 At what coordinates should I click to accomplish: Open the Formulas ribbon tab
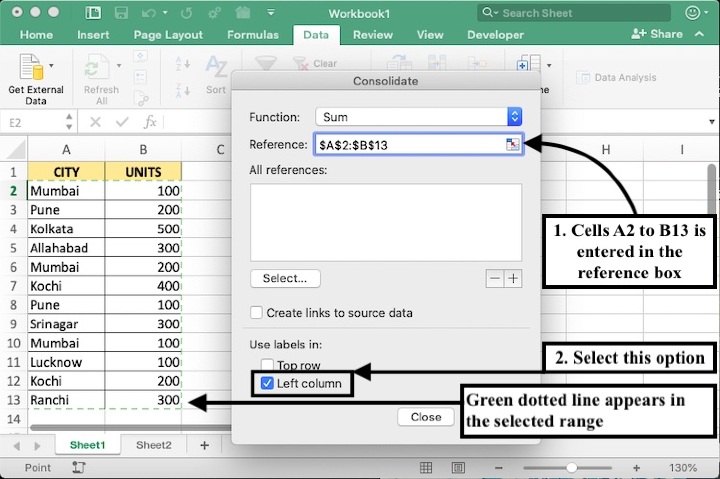[253, 34]
